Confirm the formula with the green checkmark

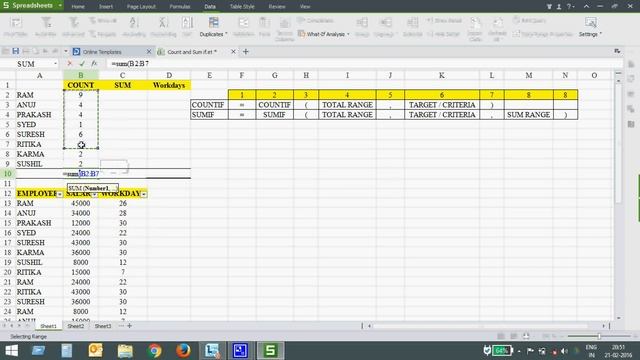point(82,64)
